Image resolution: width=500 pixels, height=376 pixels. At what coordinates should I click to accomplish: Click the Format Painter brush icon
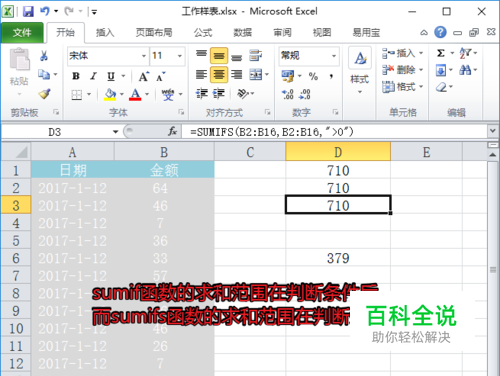[x=44, y=94]
